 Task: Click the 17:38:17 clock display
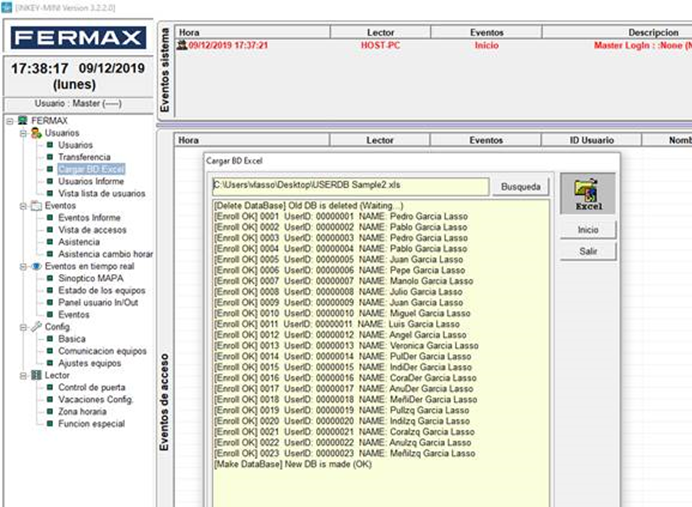[x=40, y=68]
